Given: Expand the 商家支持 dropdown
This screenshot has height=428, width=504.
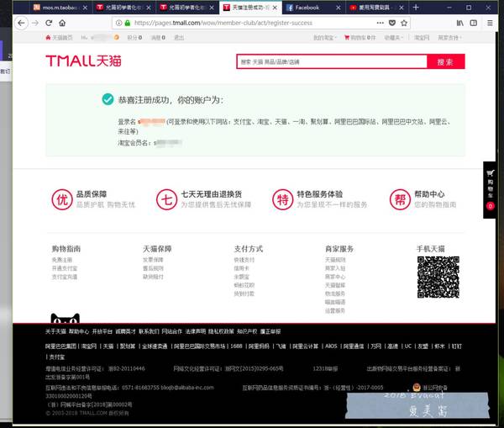Looking at the screenshot, I should (449, 38).
